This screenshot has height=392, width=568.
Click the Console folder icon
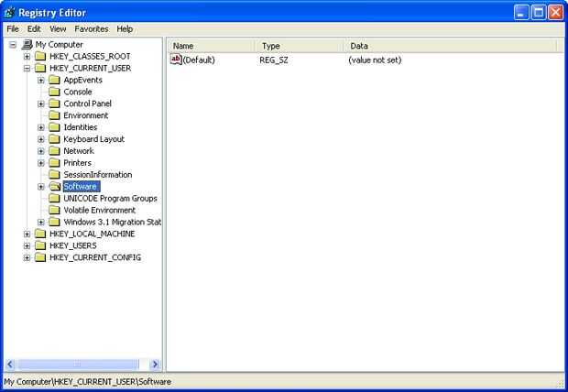click(x=54, y=92)
